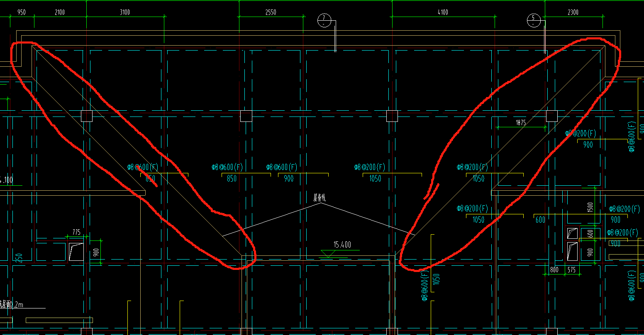The height and width of the screenshot is (335, 644).
Task: Select the 4100 dimension value
Action: pos(443,12)
